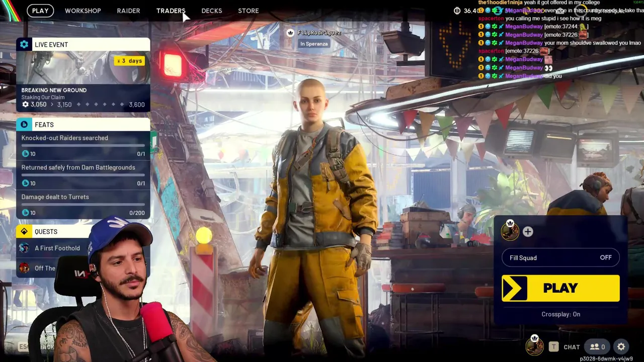The width and height of the screenshot is (644, 362).
Task: Click the Damage dealt to Turrets progress bar
Action: click(x=83, y=205)
